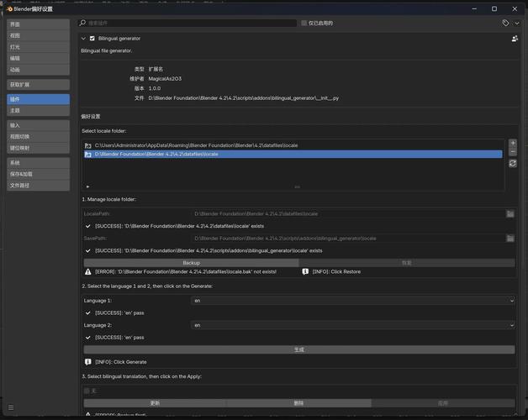Open the 编辑 (Editing) preferences tab

pyautogui.click(x=38, y=58)
